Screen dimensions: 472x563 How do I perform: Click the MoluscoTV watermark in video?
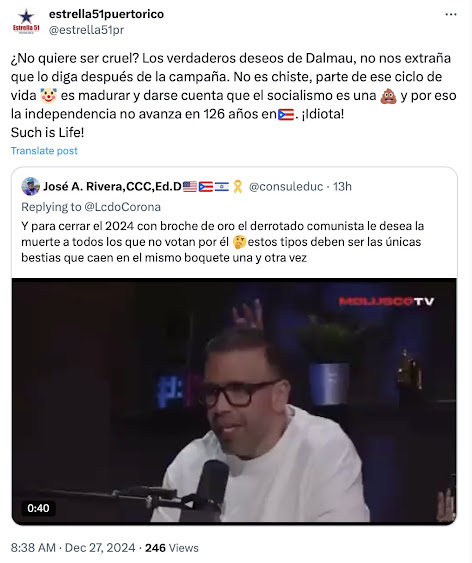pyautogui.click(x=386, y=301)
